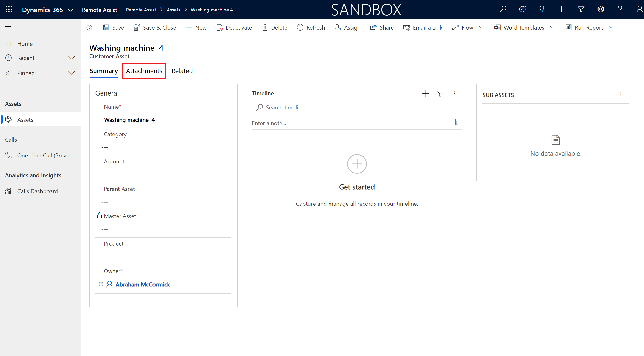The width and height of the screenshot is (644, 356).
Task: Open Timeline filter options
Action: coord(440,93)
